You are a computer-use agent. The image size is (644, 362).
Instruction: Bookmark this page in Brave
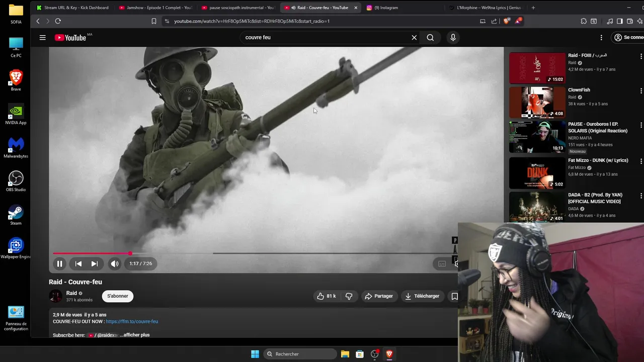[154, 21]
